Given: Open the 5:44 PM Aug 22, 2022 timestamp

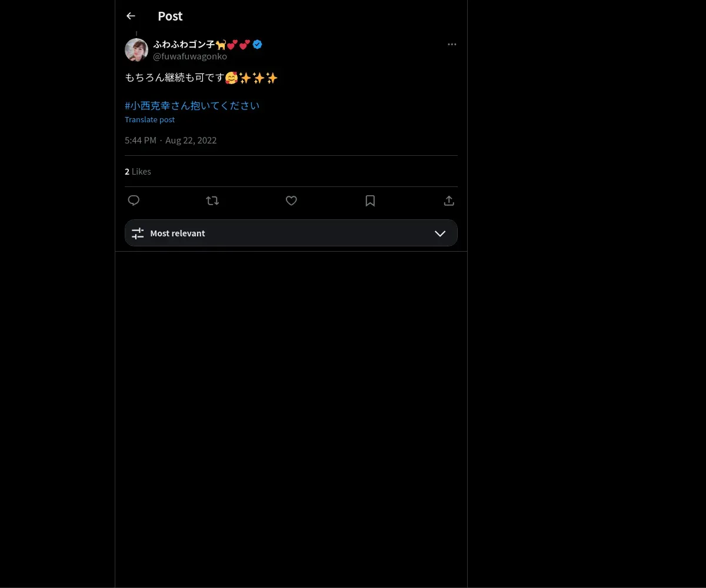Looking at the screenshot, I should [171, 141].
